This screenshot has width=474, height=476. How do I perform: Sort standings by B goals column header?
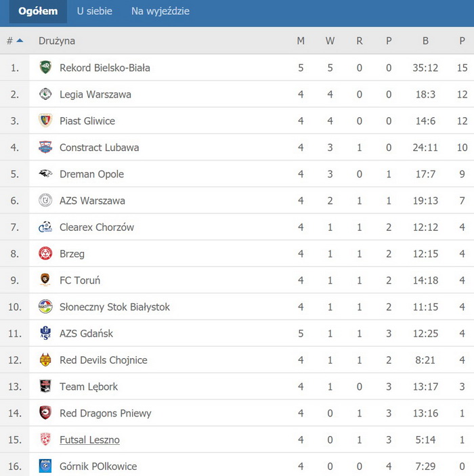pyautogui.click(x=425, y=41)
